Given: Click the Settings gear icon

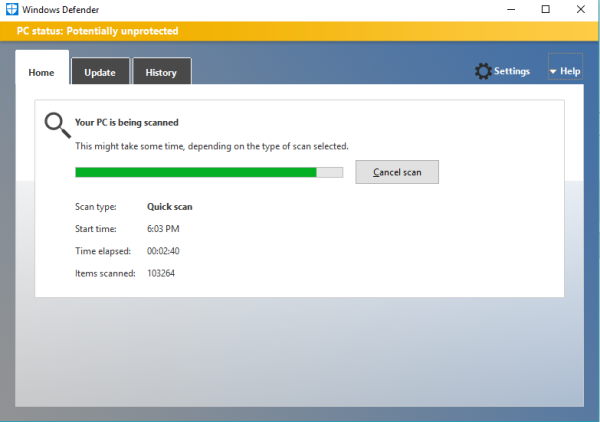Looking at the screenshot, I should coord(483,71).
